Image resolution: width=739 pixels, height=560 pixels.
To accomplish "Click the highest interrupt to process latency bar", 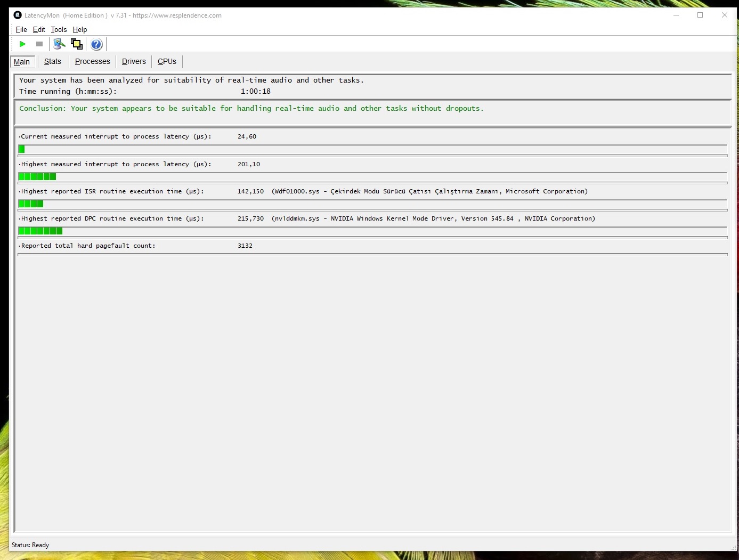I will [372, 177].
